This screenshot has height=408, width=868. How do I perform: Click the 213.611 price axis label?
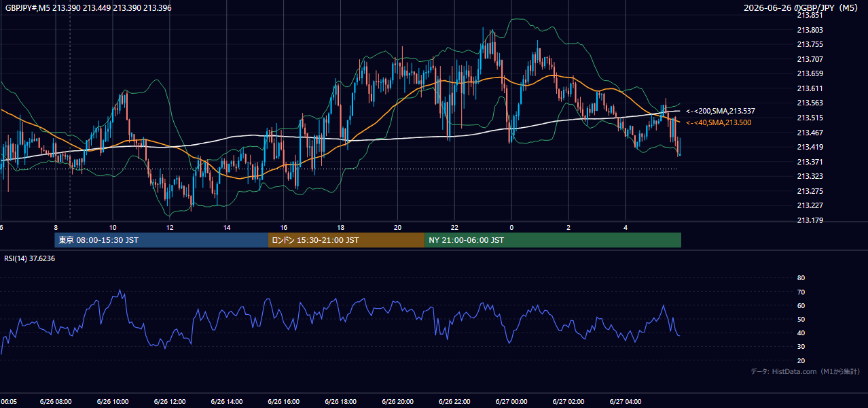(810, 88)
